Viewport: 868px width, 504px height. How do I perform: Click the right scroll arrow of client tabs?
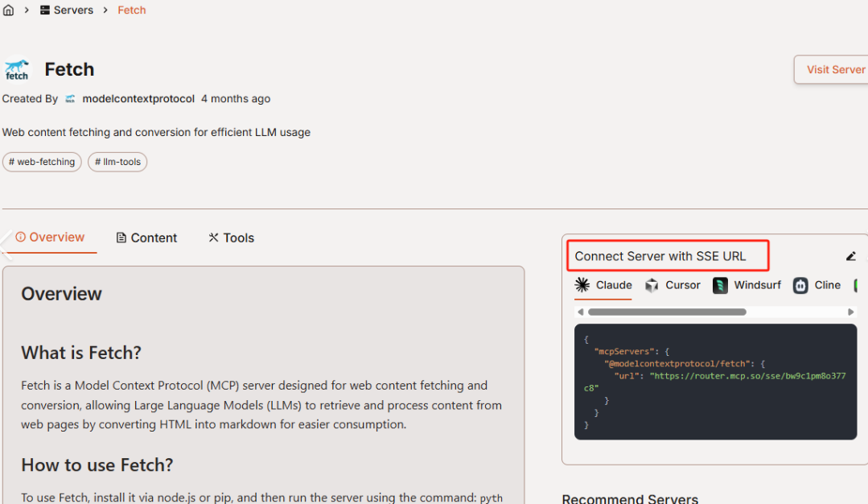[851, 312]
